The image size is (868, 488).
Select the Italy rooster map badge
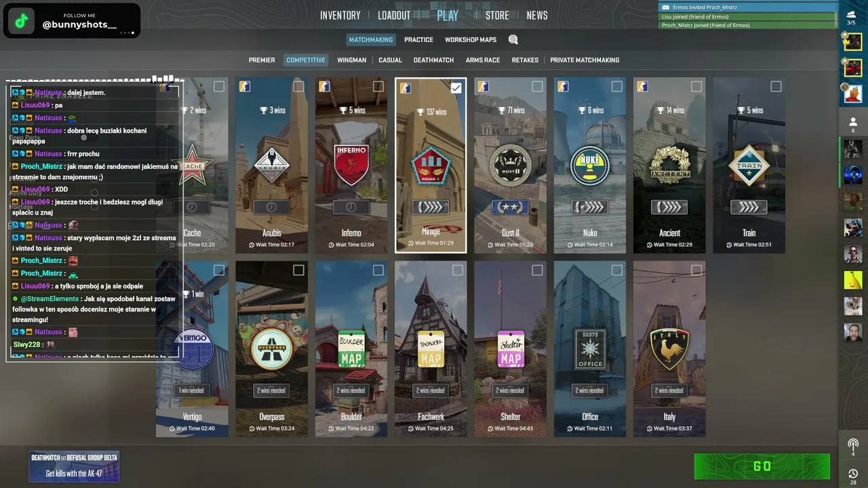[x=669, y=349]
